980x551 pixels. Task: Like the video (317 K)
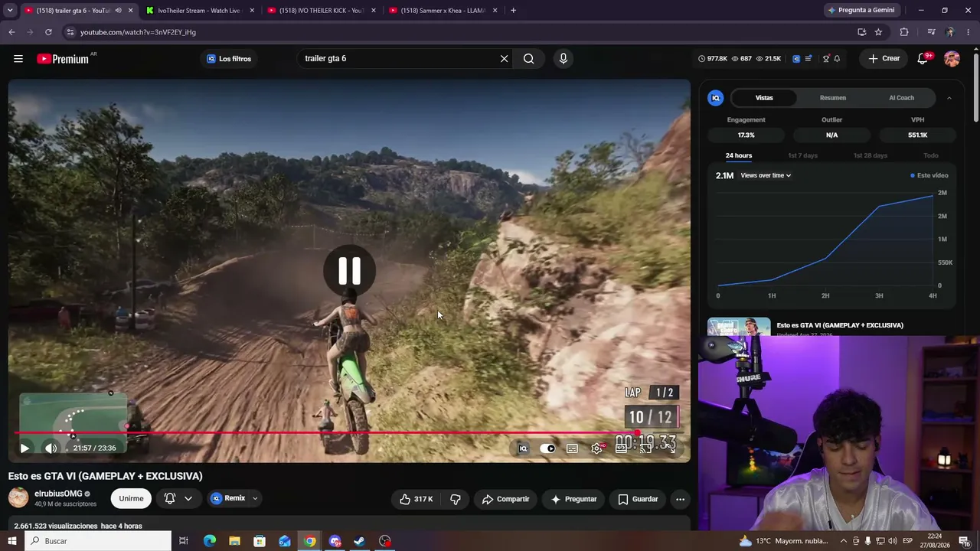[416, 499]
